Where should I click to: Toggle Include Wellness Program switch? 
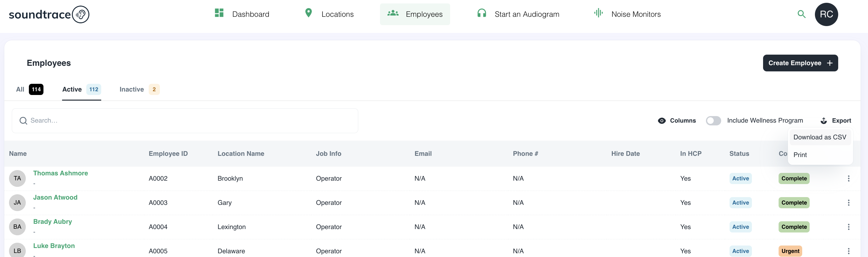point(713,120)
